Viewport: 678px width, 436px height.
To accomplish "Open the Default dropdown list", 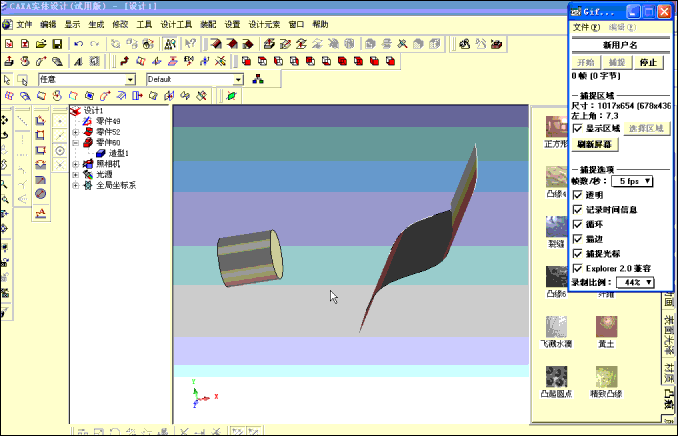I will tap(238, 80).
